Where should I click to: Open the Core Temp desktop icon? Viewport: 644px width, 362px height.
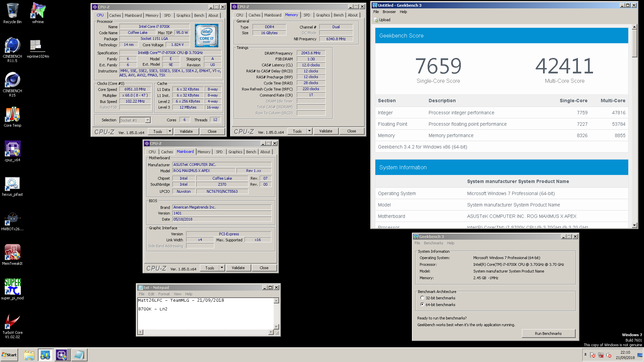tap(12, 117)
